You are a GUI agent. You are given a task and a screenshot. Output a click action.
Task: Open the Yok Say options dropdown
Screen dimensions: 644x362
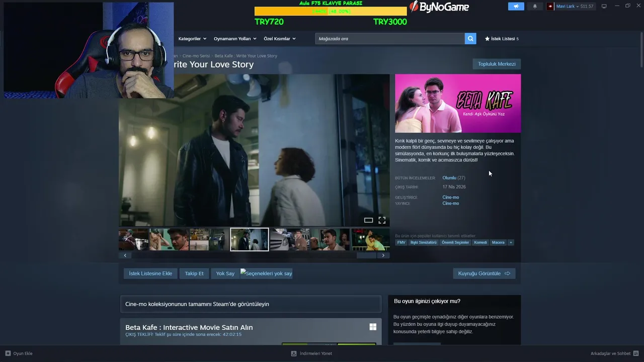click(x=266, y=274)
